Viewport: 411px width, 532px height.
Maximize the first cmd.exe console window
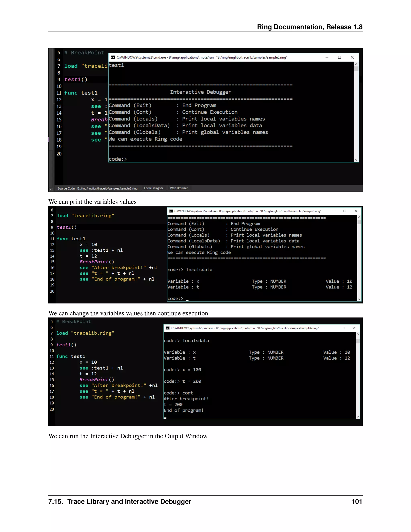(339, 57)
